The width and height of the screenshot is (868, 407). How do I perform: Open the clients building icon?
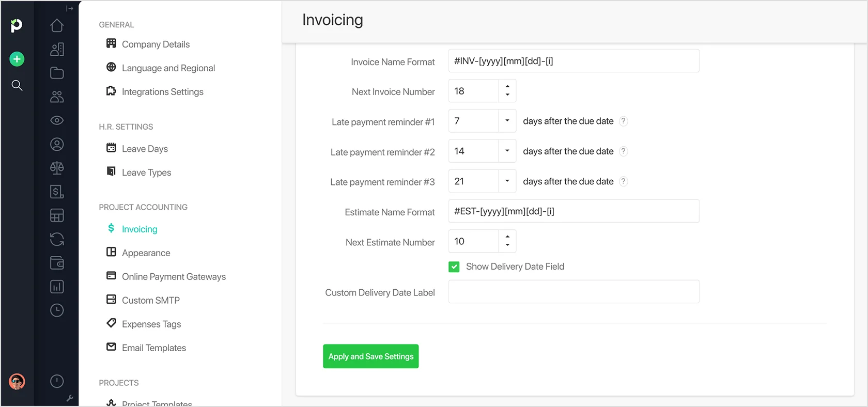57,49
